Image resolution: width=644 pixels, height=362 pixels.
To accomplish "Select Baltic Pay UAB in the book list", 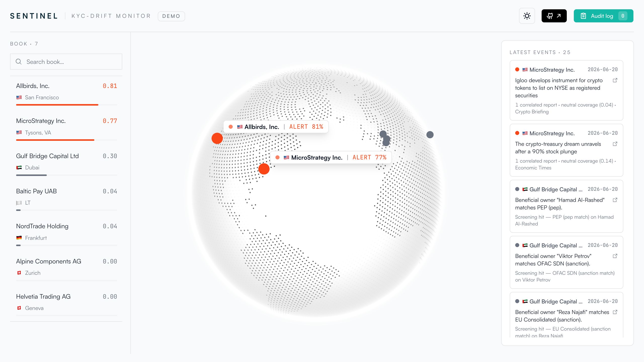I will point(66,199).
